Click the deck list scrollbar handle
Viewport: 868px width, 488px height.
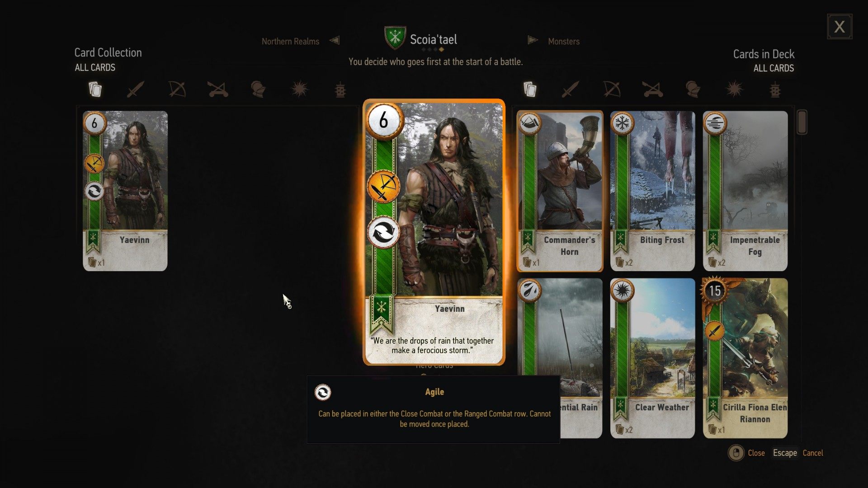tap(802, 122)
